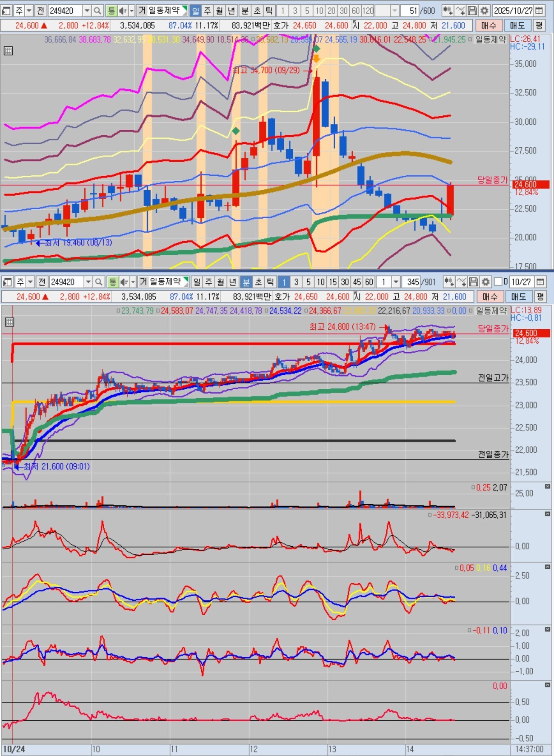Save the bottom chart layout with the disk icon
Viewport: 554px width, 756px height.
pos(473,282)
